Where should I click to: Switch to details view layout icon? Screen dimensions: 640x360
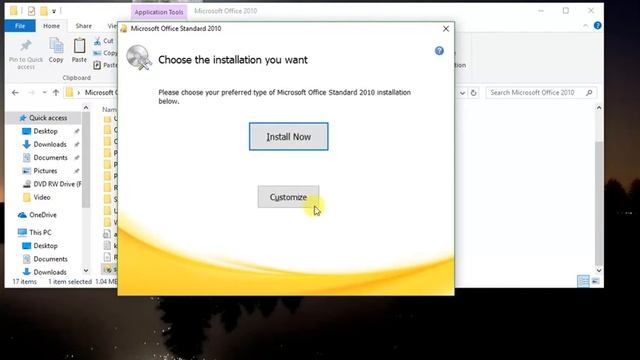pos(583,281)
